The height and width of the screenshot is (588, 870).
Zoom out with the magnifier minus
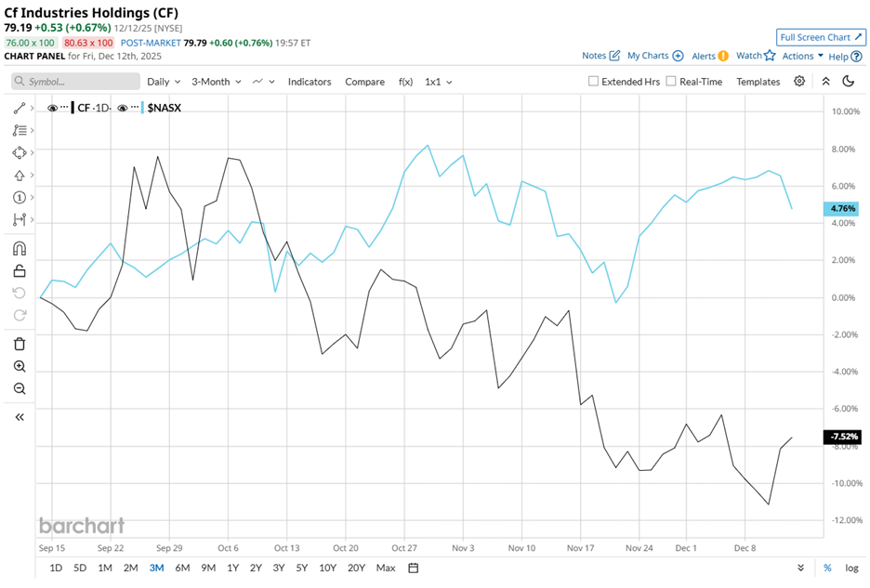click(20, 388)
